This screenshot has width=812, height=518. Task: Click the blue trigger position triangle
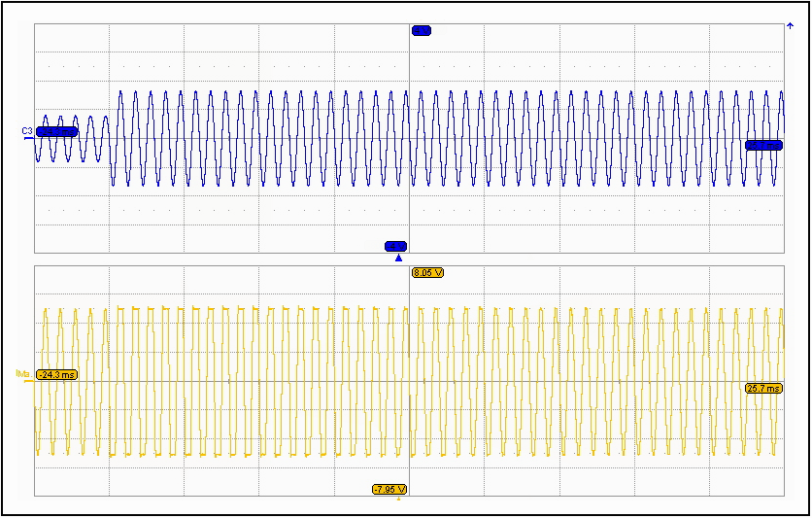point(398,259)
